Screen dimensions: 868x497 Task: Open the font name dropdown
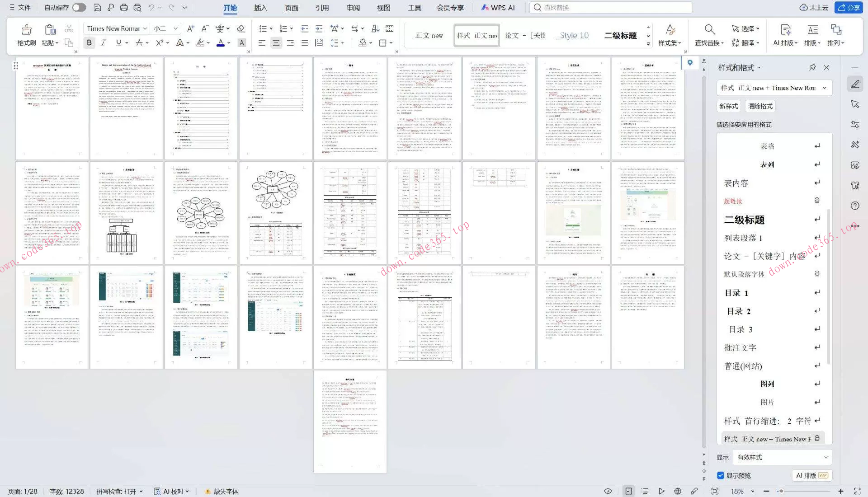145,28
